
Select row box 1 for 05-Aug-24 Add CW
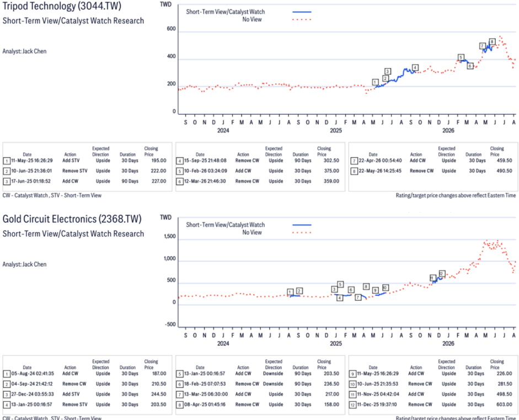(7, 374)
